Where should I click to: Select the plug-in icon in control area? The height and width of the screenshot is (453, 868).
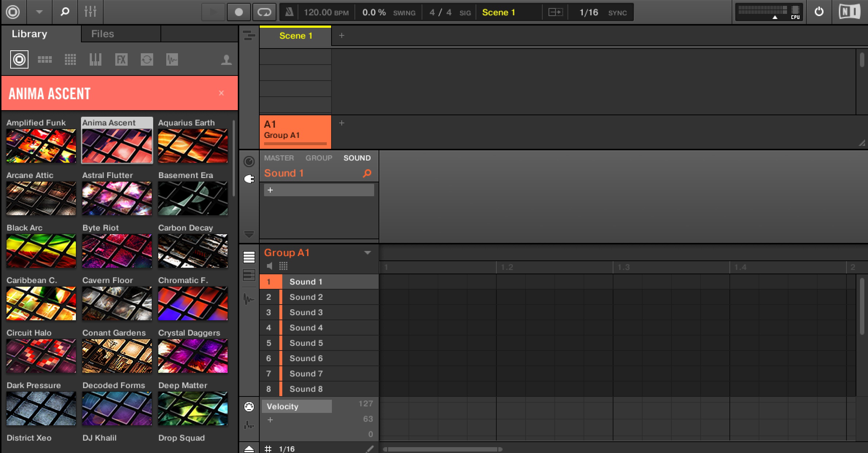[249, 179]
